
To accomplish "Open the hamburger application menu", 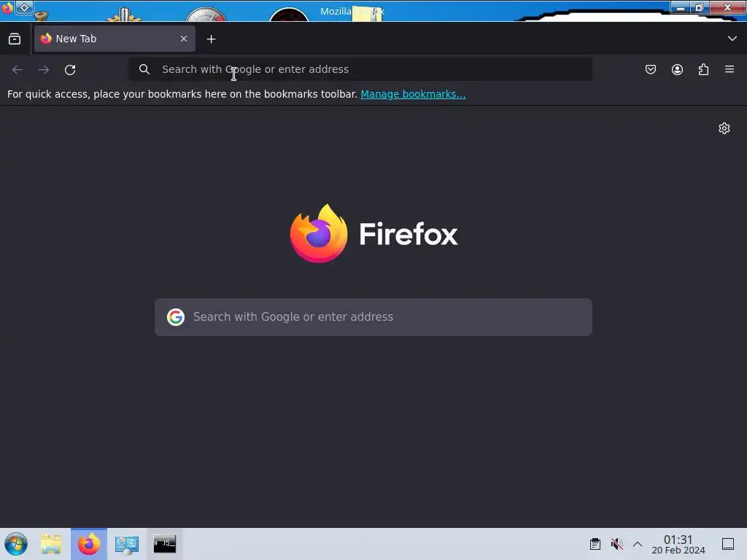I will point(729,69).
